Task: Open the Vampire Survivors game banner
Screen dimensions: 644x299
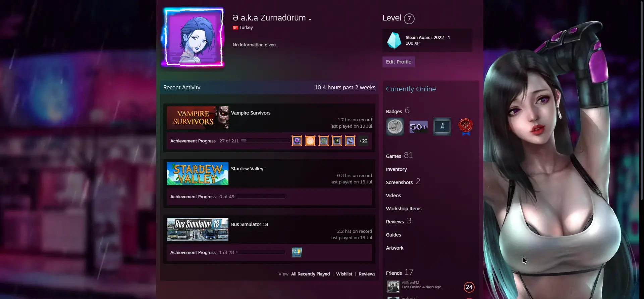Action: coord(198,118)
